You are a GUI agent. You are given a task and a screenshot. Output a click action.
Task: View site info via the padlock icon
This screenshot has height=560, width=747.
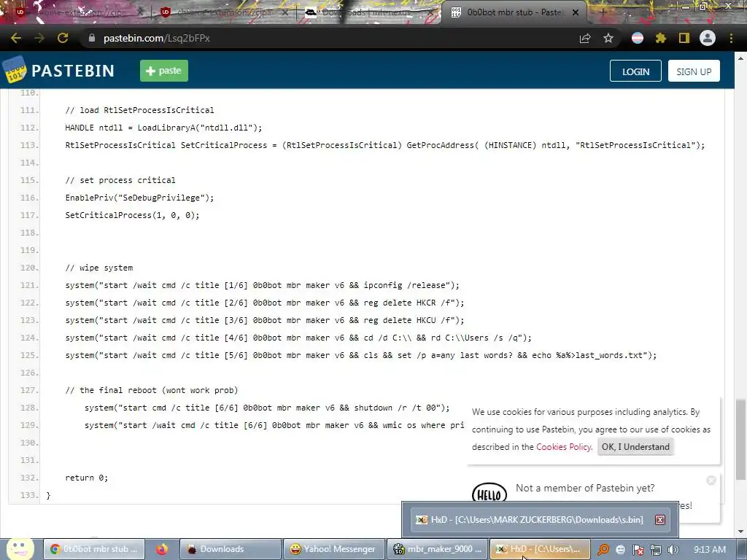(92, 38)
